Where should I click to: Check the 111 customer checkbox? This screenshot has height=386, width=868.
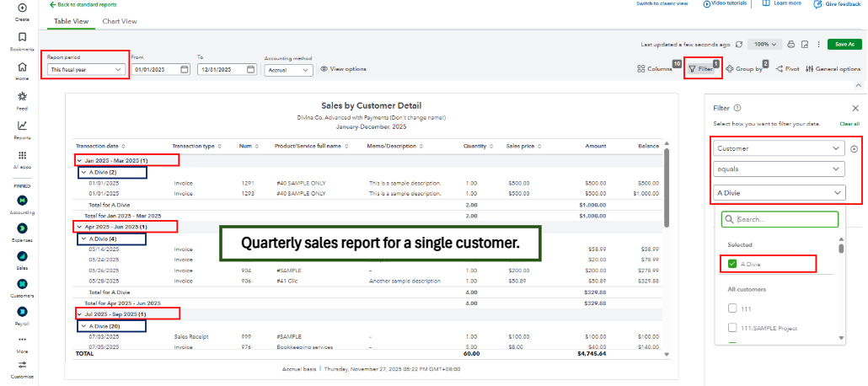[732, 308]
